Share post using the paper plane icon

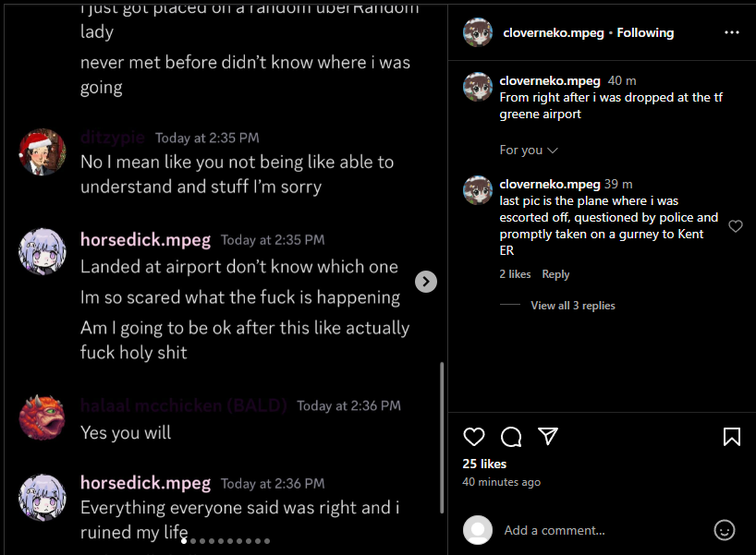548,436
